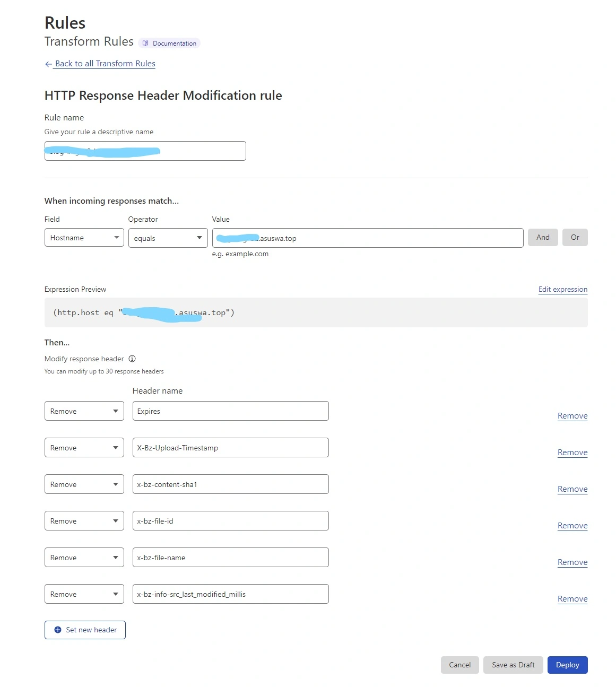Cancel editing the rule
The height and width of the screenshot is (687, 616).
coord(459,665)
